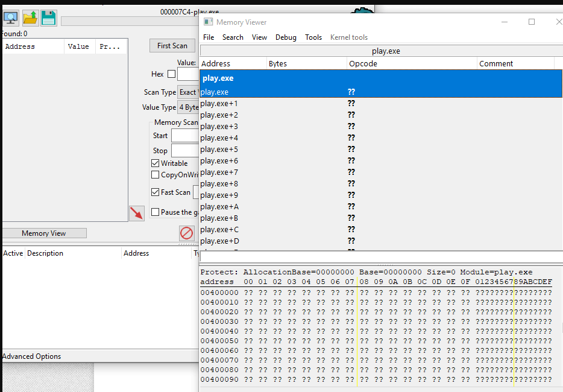Click the disassembler info bar below the listing
Image resolution: width=563 pixels, height=392 pixels.
point(381,256)
